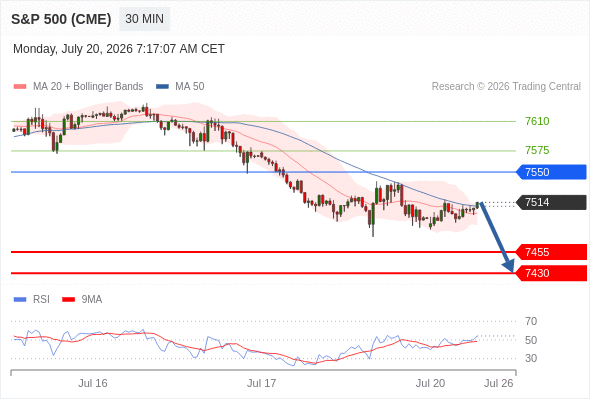Click the red 9MA legend swatch
Viewport: 590px width, 400px height.
68,300
